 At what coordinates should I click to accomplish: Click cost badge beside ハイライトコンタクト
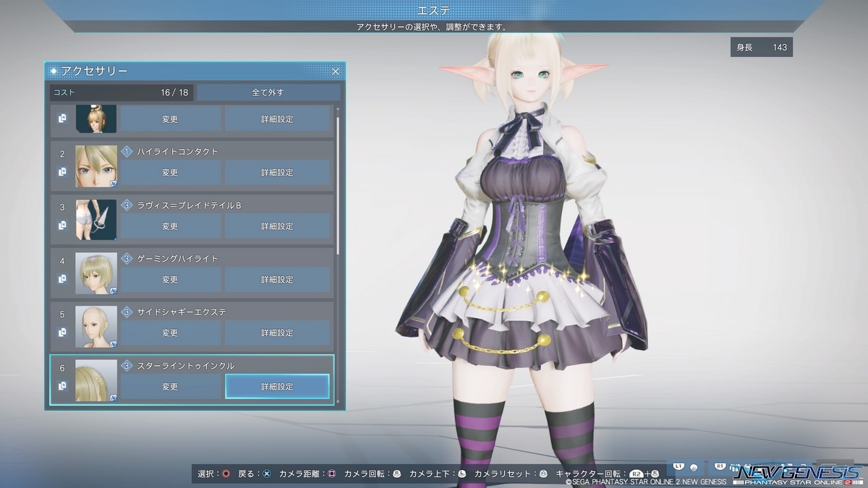(x=127, y=152)
